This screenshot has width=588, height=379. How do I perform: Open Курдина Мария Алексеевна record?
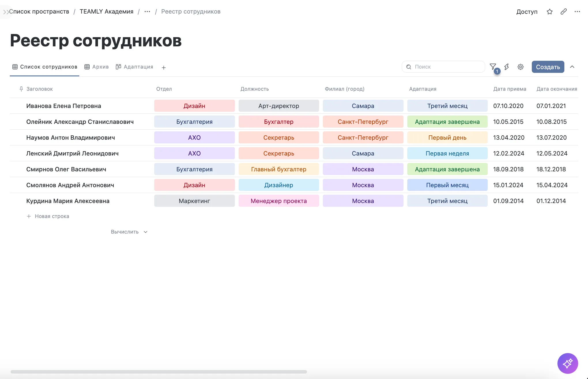[x=68, y=201]
